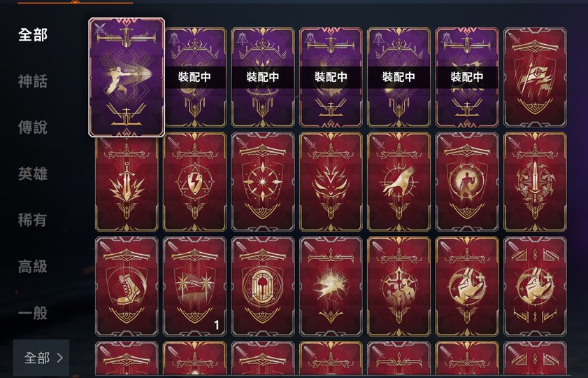Click the first 裝配中 equipped card
Image resolution: width=588 pixels, height=378 pixels.
pos(194,77)
